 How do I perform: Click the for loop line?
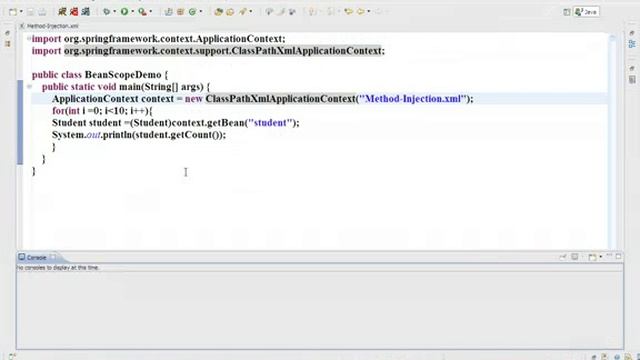click(x=102, y=111)
